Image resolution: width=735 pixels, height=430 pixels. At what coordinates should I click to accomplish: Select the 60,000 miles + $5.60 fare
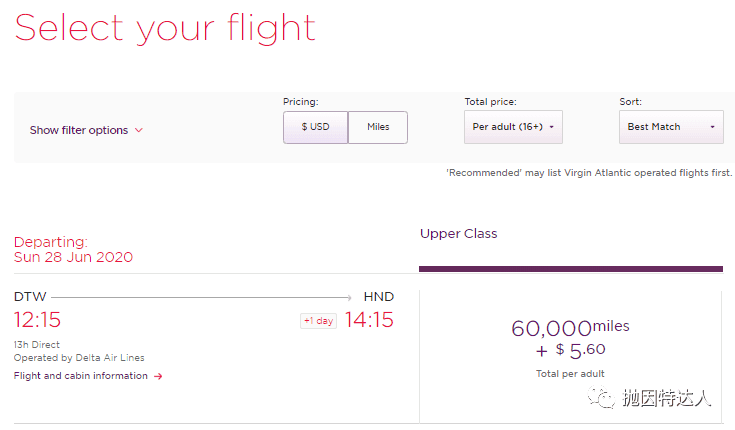(570, 348)
